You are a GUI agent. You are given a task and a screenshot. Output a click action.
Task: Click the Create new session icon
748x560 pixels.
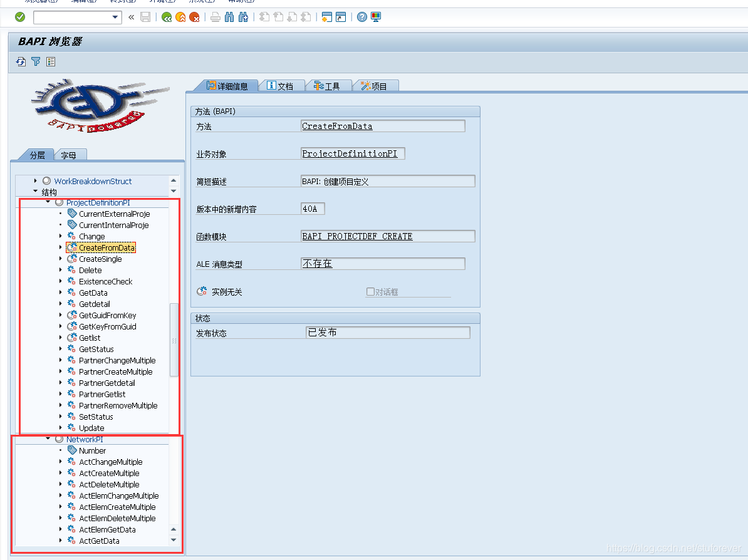(327, 17)
